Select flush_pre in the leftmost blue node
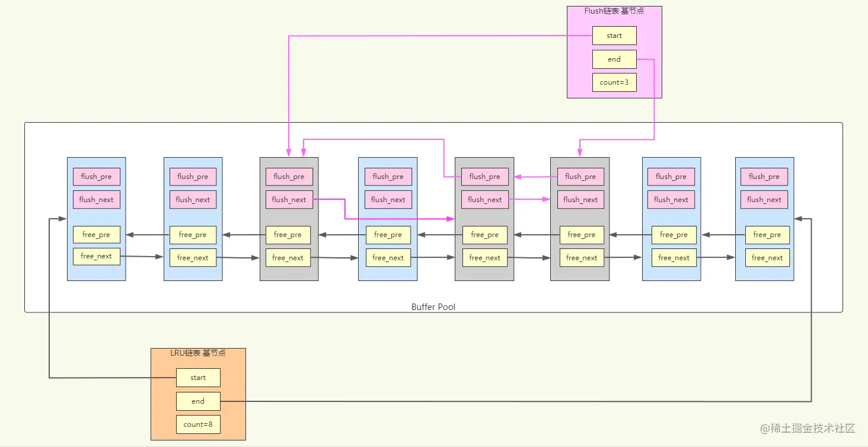 click(97, 177)
